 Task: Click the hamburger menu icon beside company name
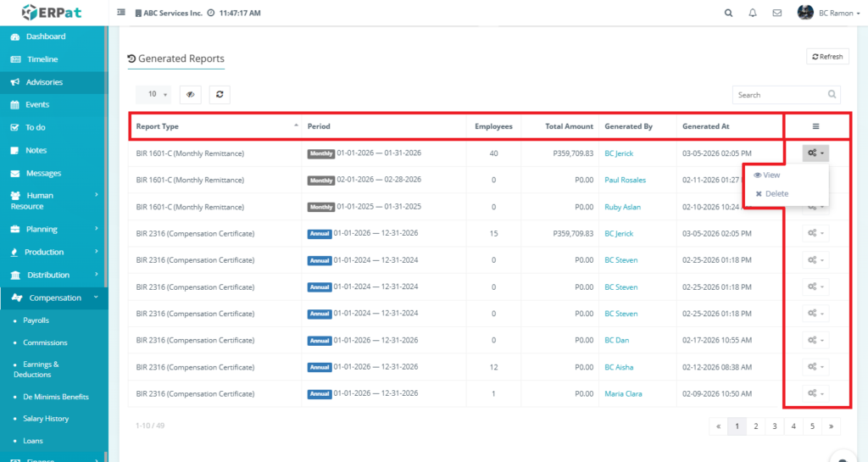point(121,13)
